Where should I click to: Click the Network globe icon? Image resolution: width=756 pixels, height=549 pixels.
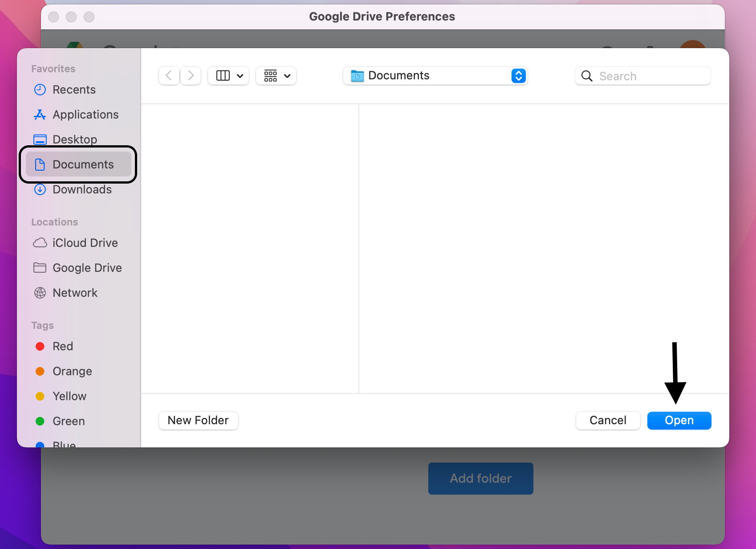tap(40, 293)
